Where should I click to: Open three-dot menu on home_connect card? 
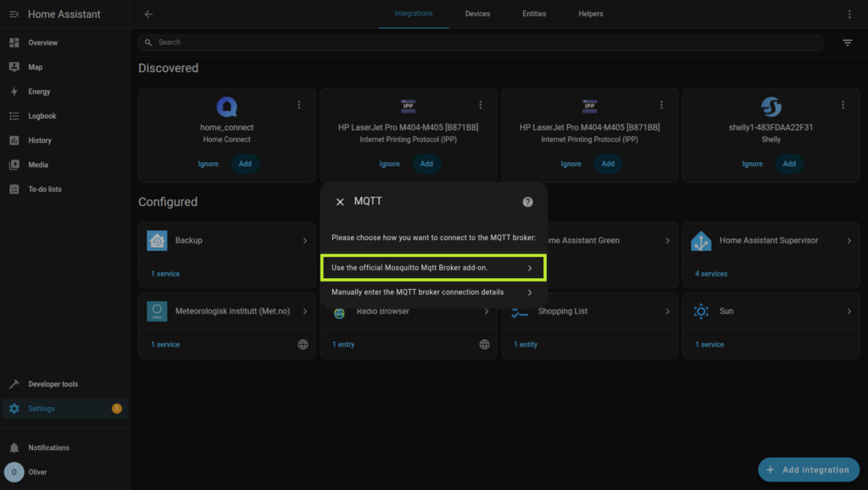tap(298, 105)
